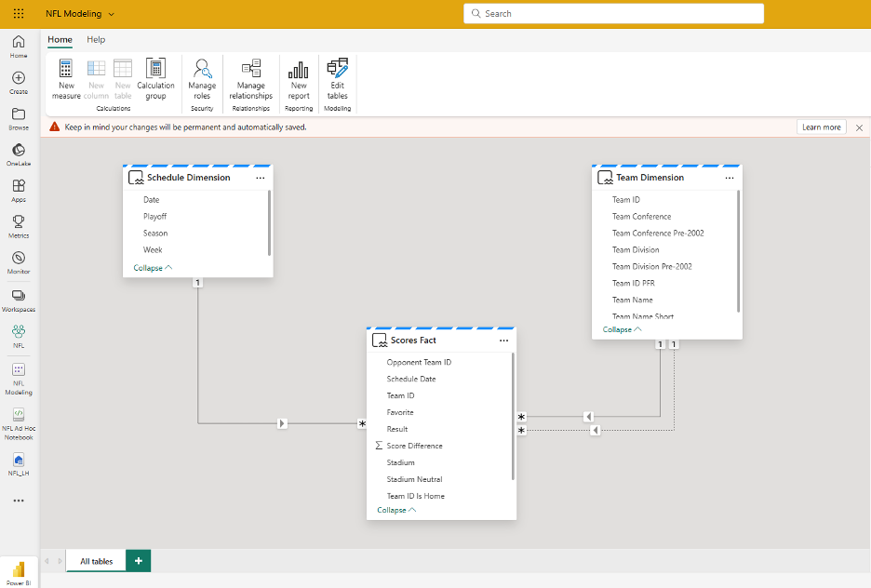The height and width of the screenshot is (588, 871).
Task: Open Monitor from the sidebar
Action: tap(19, 263)
